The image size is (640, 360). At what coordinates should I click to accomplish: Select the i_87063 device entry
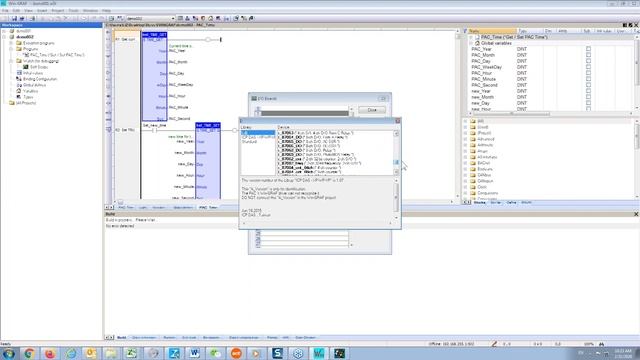(x=316, y=133)
